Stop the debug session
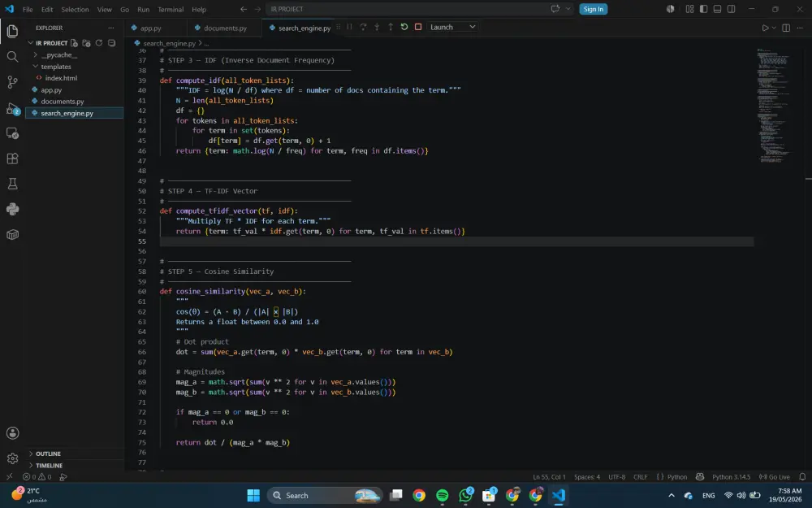The width and height of the screenshot is (812, 508). click(x=418, y=27)
